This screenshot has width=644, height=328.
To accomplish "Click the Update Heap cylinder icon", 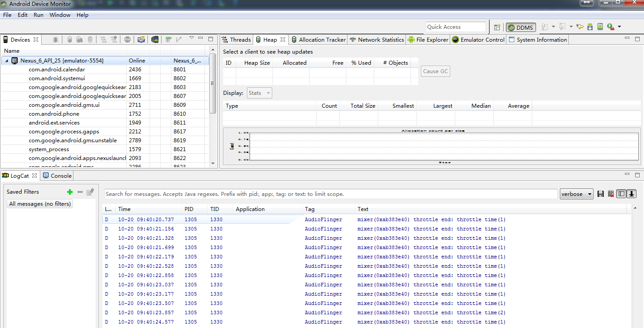I will 69,39.
